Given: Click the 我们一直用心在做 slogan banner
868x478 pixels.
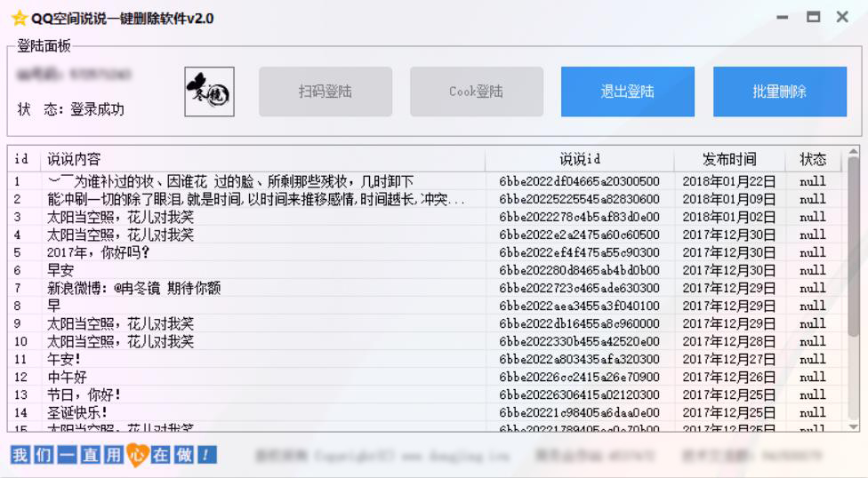Looking at the screenshot, I should [114, 455].
